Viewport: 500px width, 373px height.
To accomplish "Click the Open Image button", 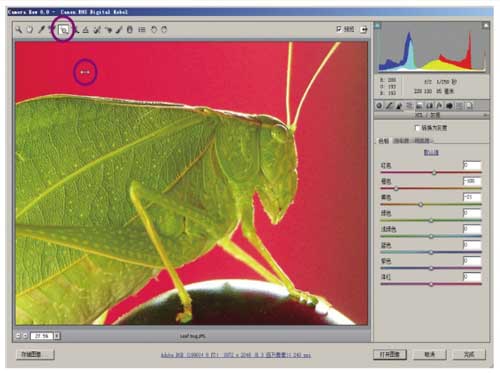I will pos(390,354).
